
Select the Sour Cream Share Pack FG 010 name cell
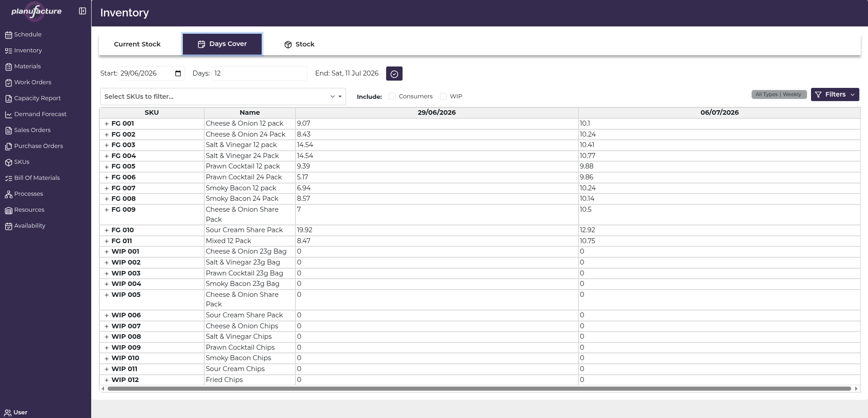click(250, 230)
